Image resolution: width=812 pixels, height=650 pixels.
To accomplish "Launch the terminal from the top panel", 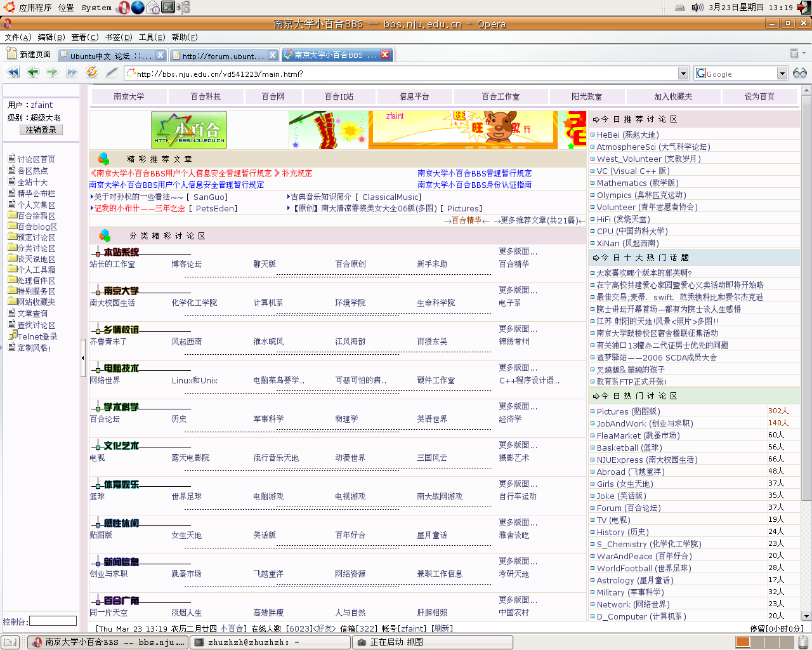I will click(x=168, y=8).
